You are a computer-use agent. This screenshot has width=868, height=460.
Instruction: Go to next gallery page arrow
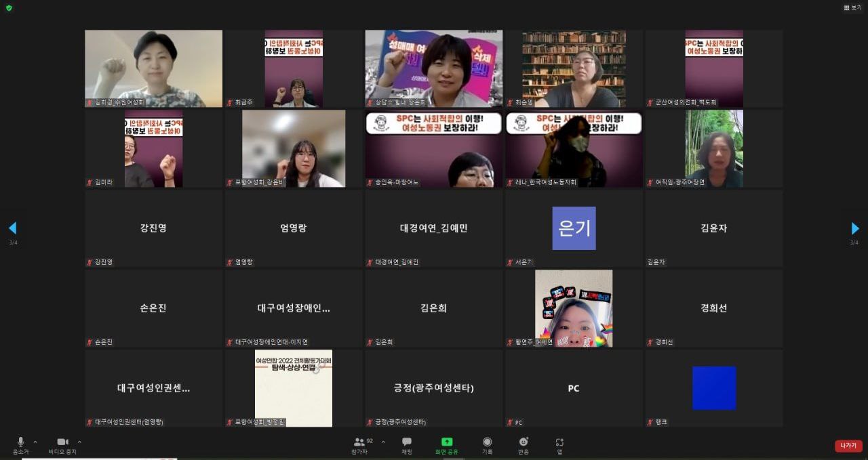click(854, 228)
